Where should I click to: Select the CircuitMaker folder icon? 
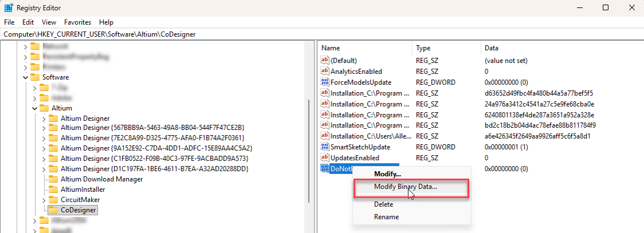(x=53, y=200)
